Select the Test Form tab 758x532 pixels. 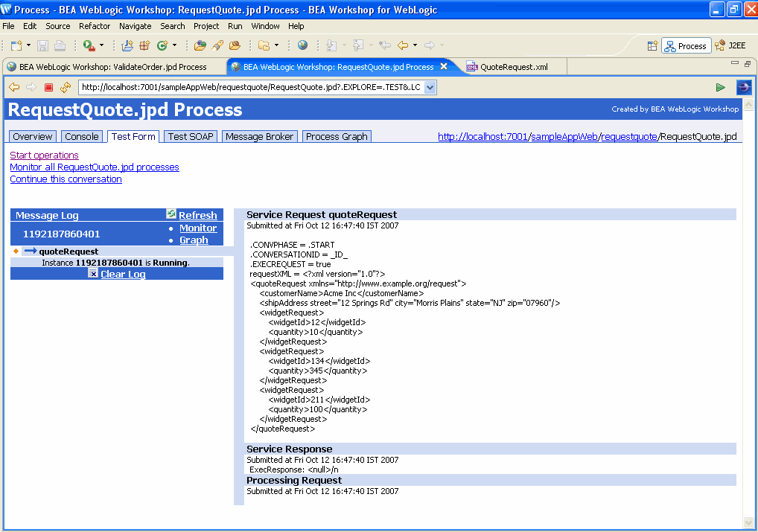point(133,137)
